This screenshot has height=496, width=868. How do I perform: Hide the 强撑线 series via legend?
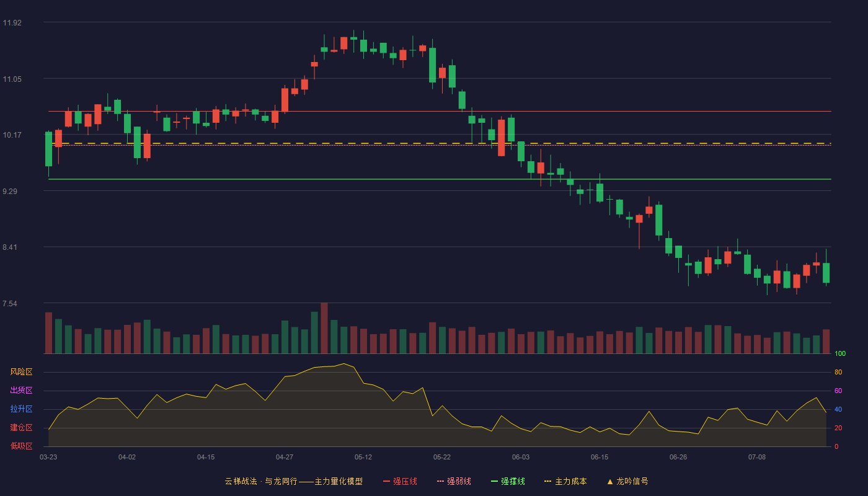pos(508,481)
